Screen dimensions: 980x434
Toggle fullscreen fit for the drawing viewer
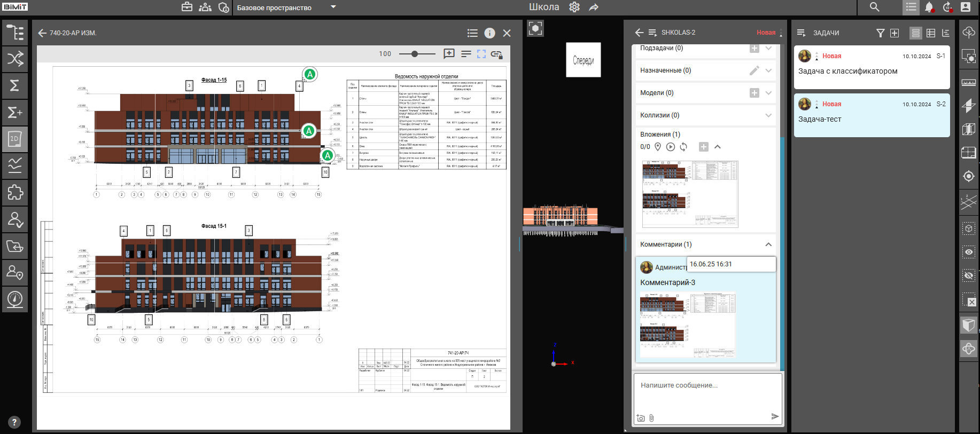tap(481, 54)
